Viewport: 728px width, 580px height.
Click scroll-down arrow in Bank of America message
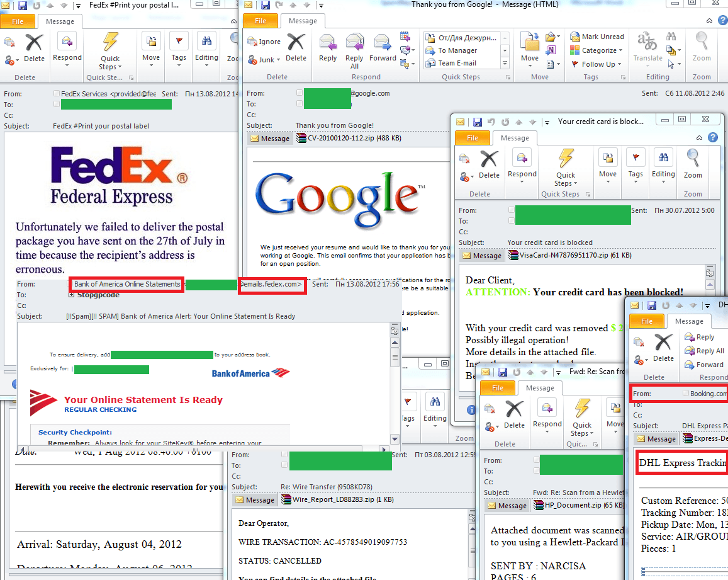pyautogui.click(x=395, y=439)
